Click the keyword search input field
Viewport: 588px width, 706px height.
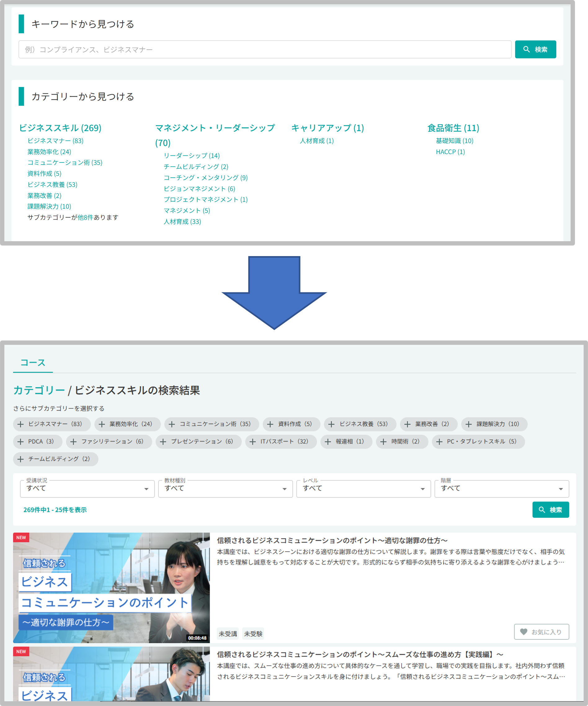pos(265,49)
